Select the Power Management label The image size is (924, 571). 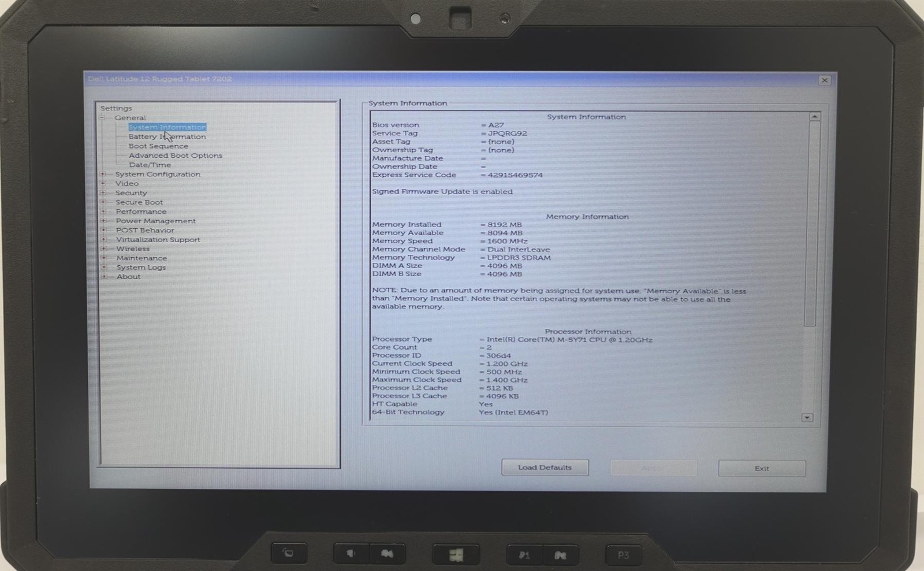point(155,221)
